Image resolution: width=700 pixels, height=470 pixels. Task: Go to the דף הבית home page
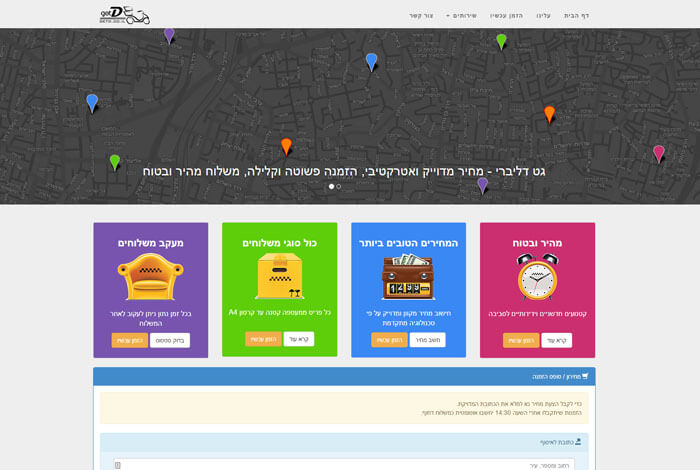[x=576, y=16]
